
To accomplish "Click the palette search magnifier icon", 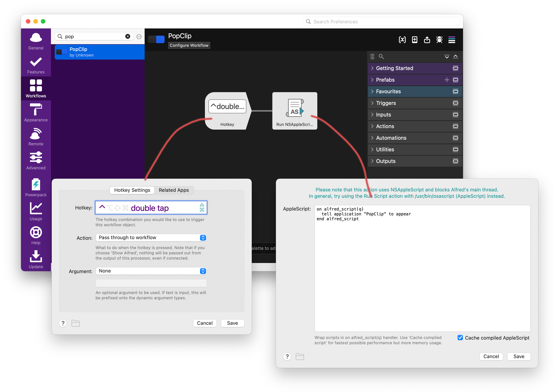I will (381, 57).
